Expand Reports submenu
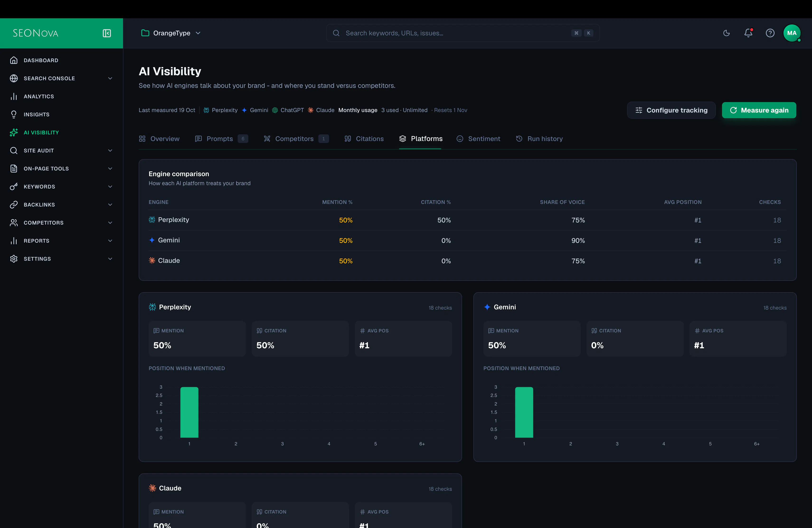The height and width of the screenshot is (528, 812). coord(110,241)
